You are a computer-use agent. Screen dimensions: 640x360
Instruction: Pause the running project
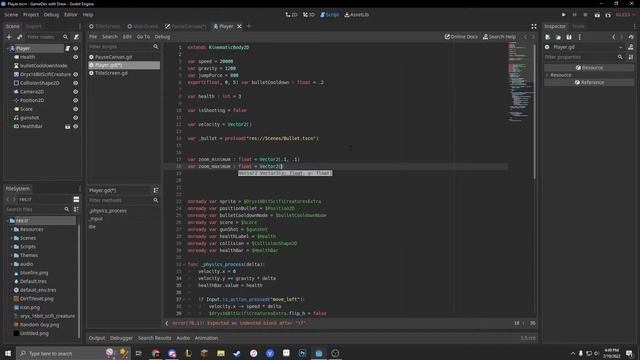[574, 15]
